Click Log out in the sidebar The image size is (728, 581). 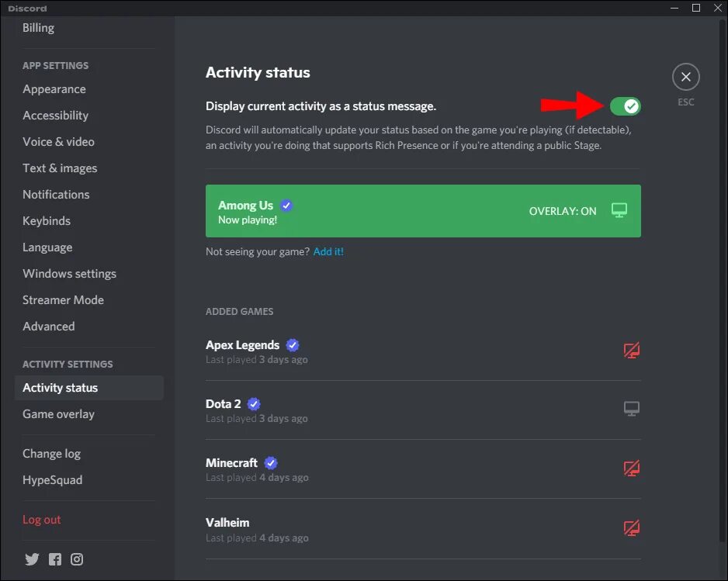42,520
